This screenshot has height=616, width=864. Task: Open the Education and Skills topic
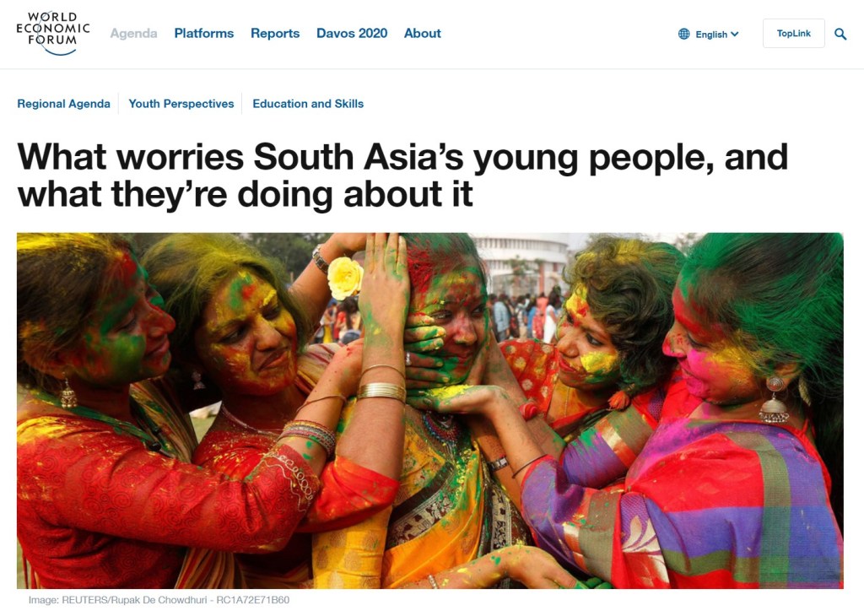tap(308, 104)
